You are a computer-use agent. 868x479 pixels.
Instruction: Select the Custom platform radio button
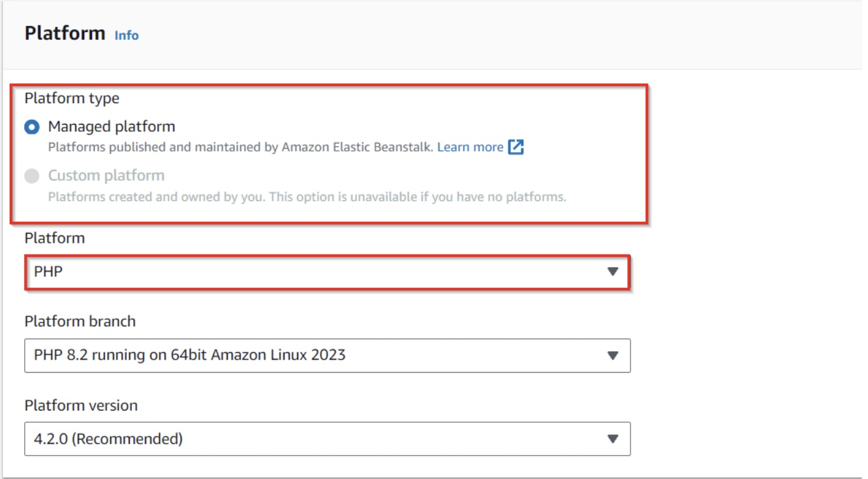pyautogui.click(x=32, y=176)
